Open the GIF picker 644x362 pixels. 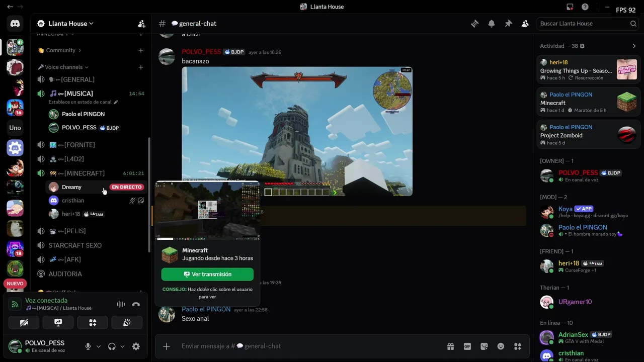467,346
